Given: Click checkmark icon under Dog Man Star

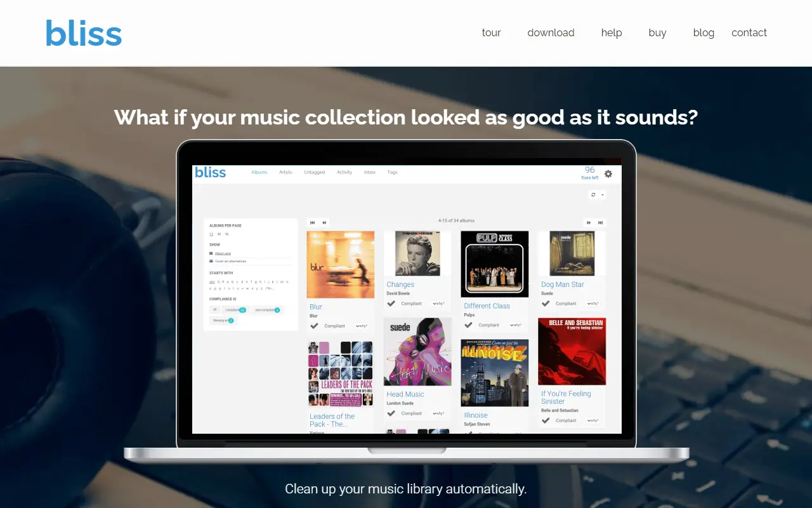Looking at the screenshot, I should coord(546,304).
